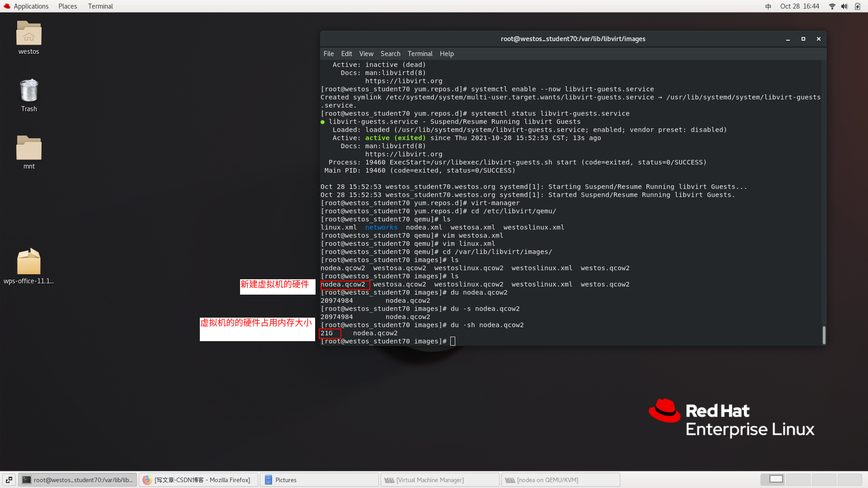Select the third workspace in switcher

(824, 479)
